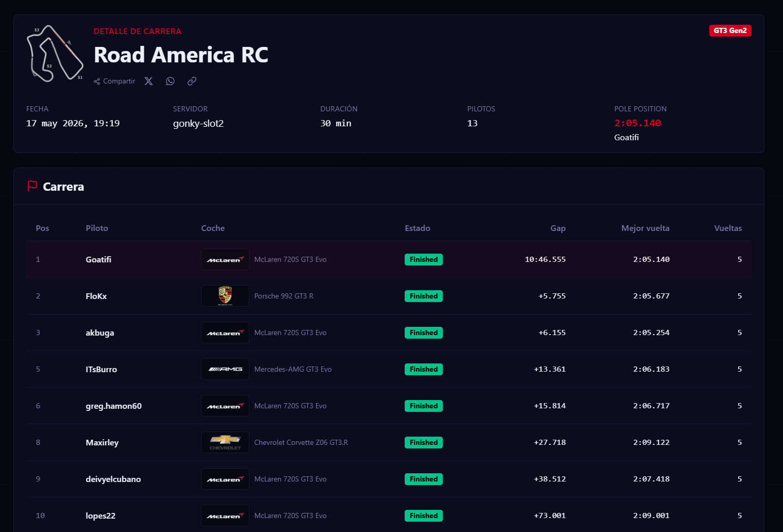783x532 pixels.
Task: Click the winner's total time 10:46.555
Action: (x=545, y=259)
